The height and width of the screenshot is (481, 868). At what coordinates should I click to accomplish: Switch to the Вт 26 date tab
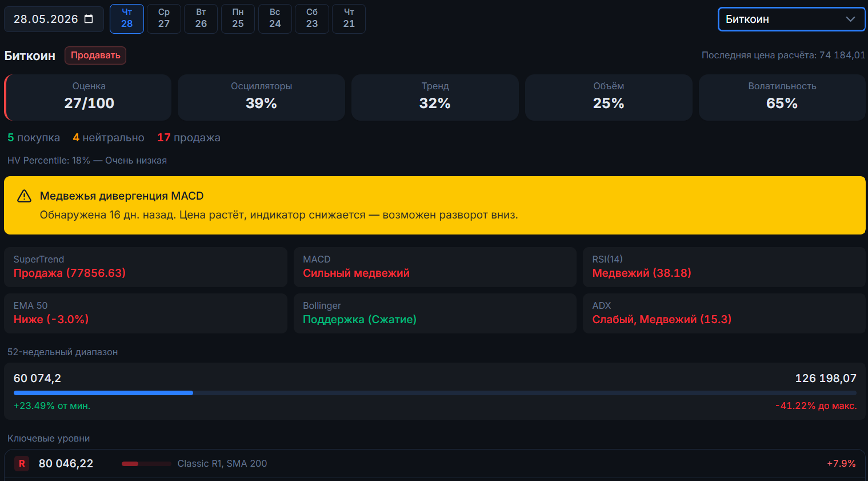click(x=201, y=19)
